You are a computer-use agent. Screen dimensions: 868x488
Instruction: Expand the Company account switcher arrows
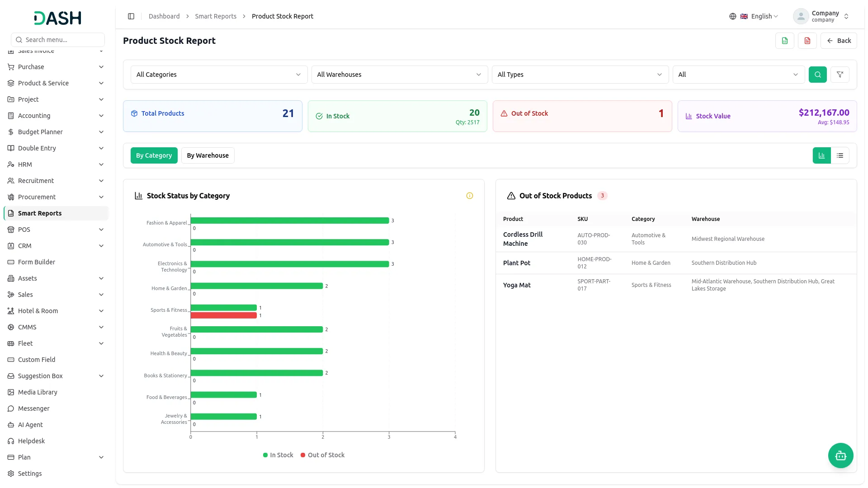pyautogui.click(x=846, y=16)
